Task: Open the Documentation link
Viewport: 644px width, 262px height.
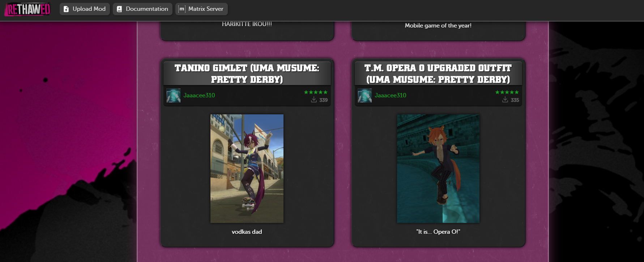Action: click(x=142, y=9)
